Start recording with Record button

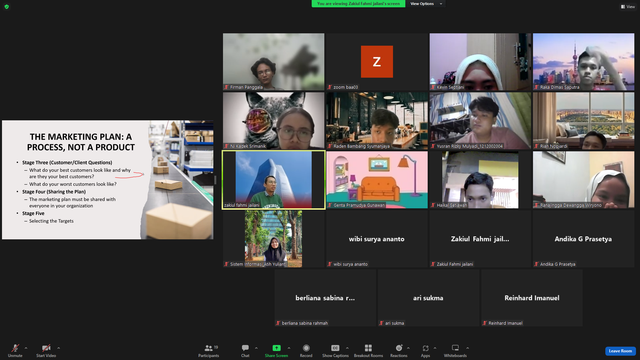[306, 350]
